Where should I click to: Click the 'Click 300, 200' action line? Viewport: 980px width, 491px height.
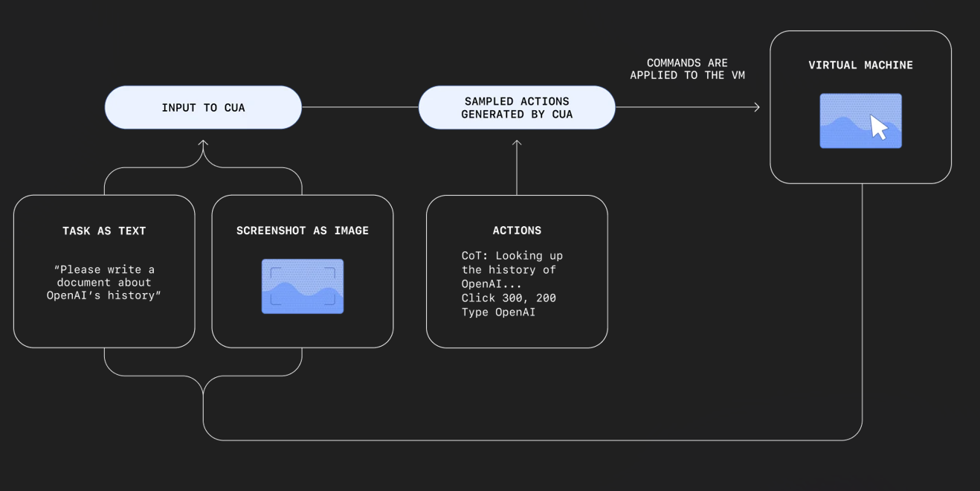pyautogui.click(x=509, y=298)
